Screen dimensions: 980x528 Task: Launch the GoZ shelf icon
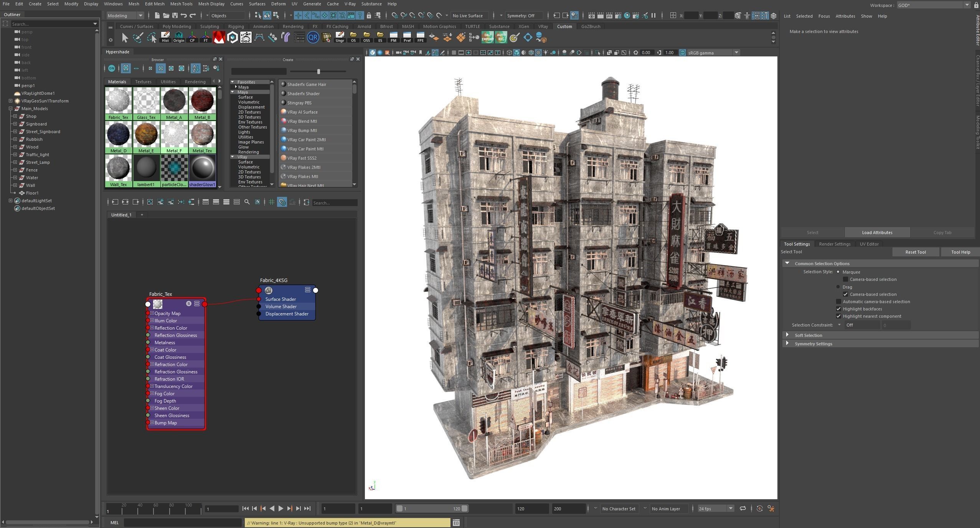click(246, 37)
